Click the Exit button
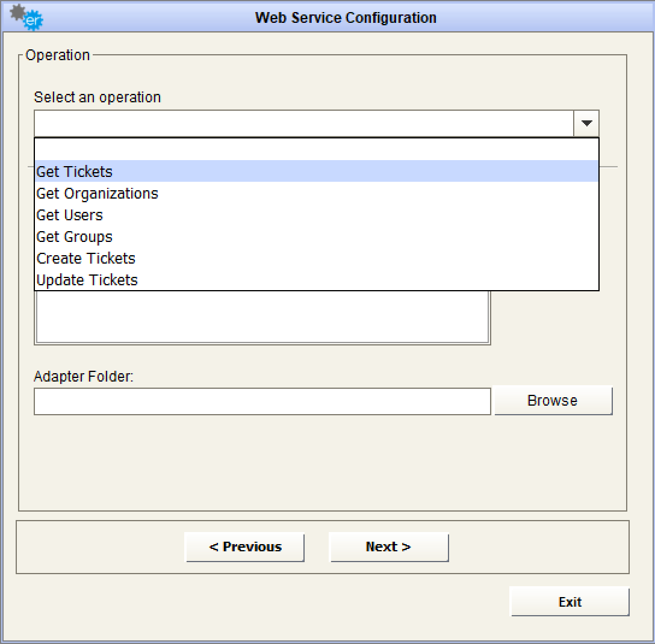Image resolution: width=655 pixels, height=644 pixels. (x=570, y=602)
